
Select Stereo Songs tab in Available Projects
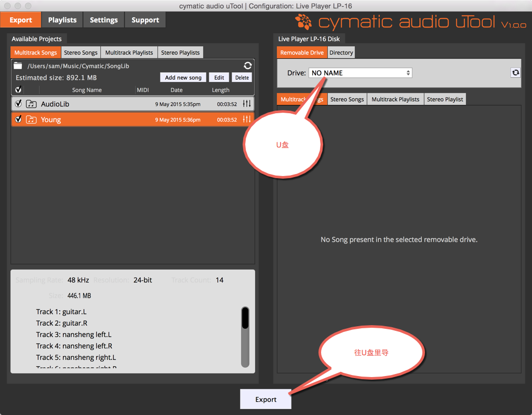click(x=81, y=52)
